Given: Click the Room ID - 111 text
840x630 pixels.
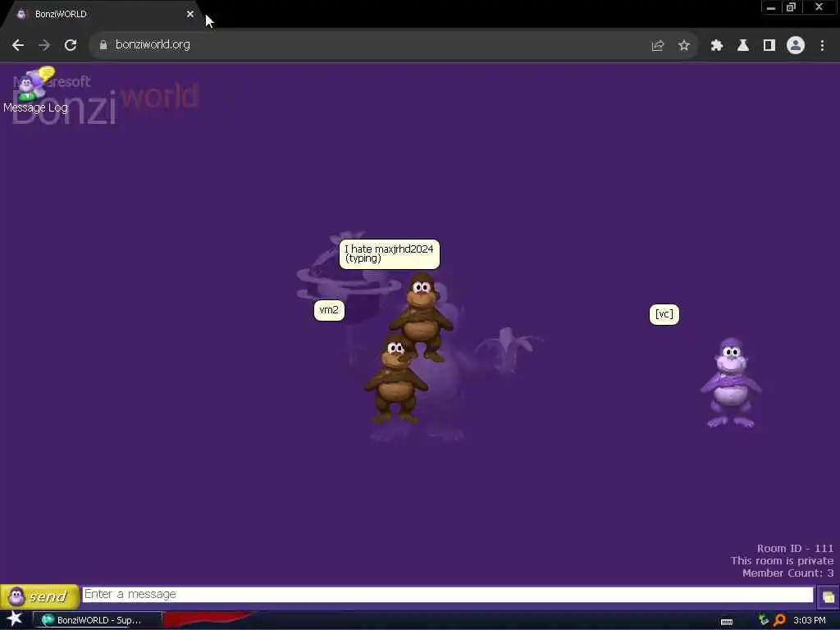Looking at the screenshot, I should tap(795, 549).
